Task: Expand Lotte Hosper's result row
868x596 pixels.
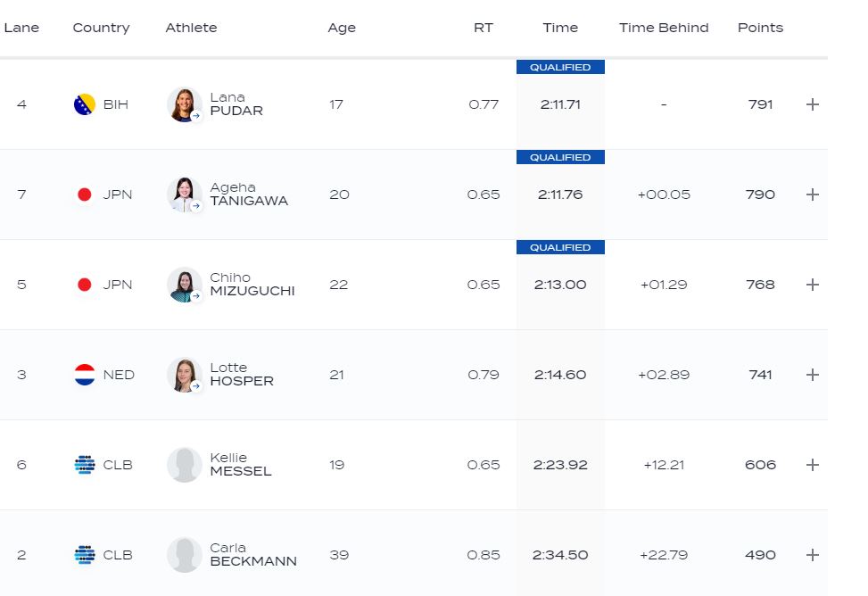Action: 812,375
